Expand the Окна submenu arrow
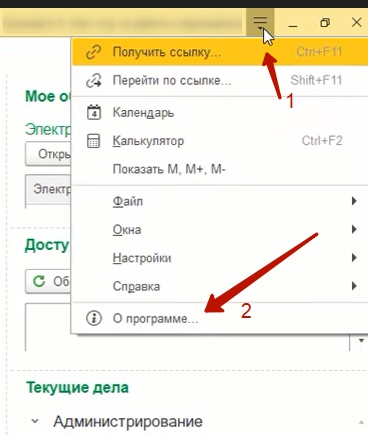This screenshot has height=435, width=368. pyautogui.click(x=354, y=229)
